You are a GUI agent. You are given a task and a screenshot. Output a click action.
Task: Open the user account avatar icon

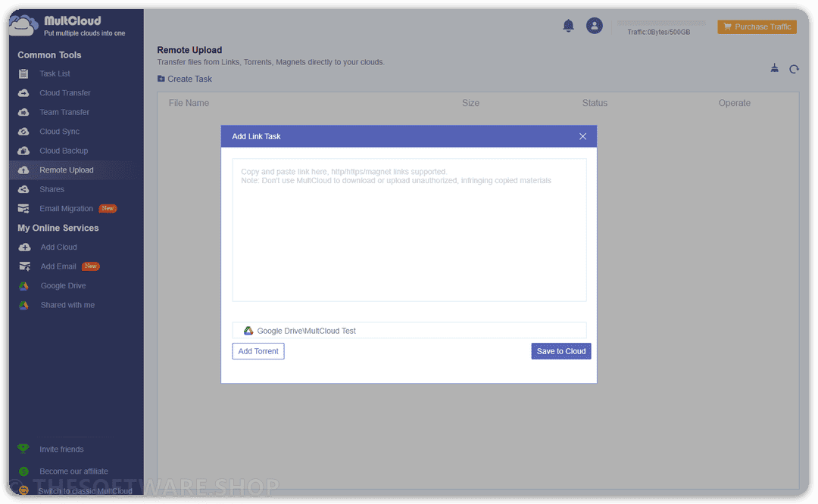pyautogui.click(x=595, y=26)
